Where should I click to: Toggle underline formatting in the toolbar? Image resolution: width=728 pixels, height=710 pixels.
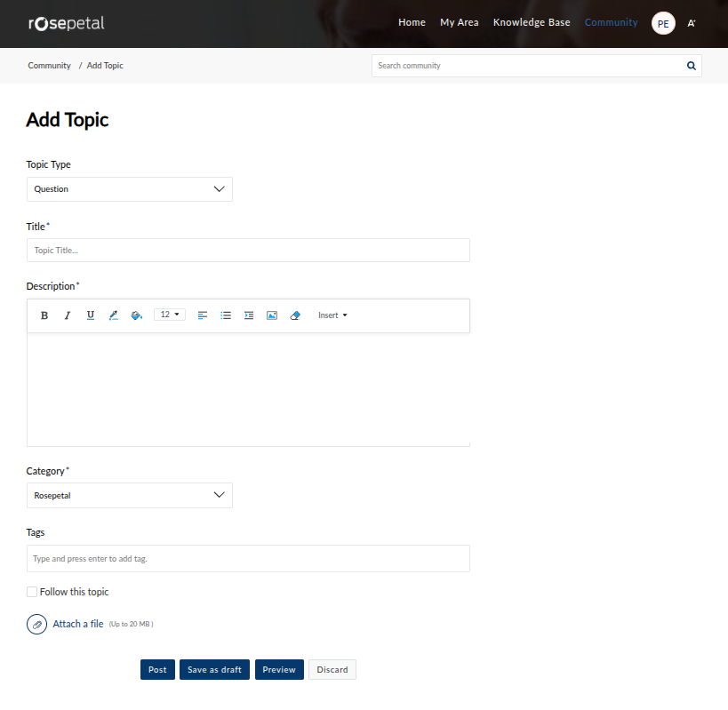91,315
